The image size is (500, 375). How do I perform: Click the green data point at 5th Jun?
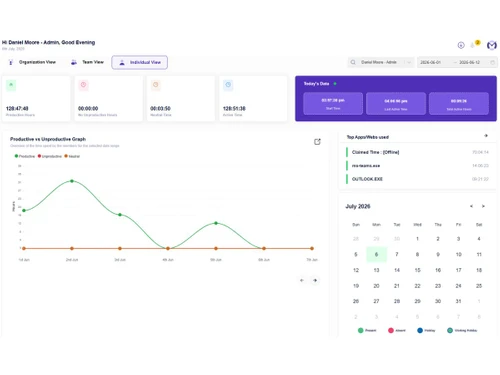(216, 223)
